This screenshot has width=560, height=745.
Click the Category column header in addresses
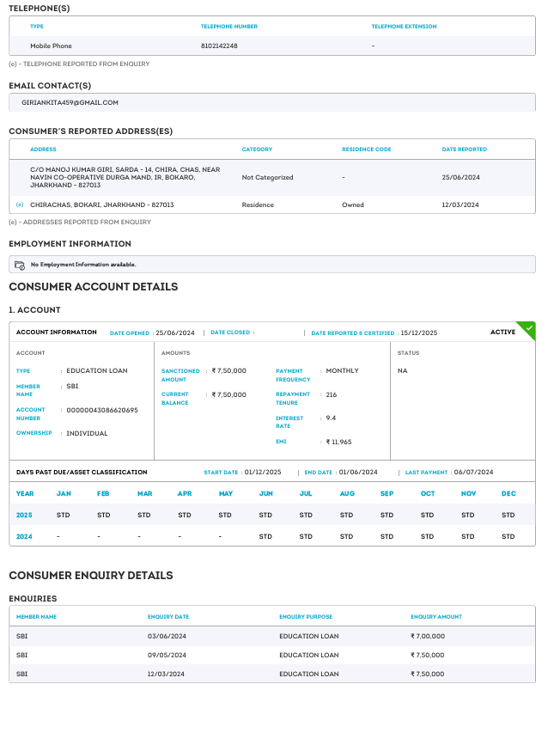(257, 150)
